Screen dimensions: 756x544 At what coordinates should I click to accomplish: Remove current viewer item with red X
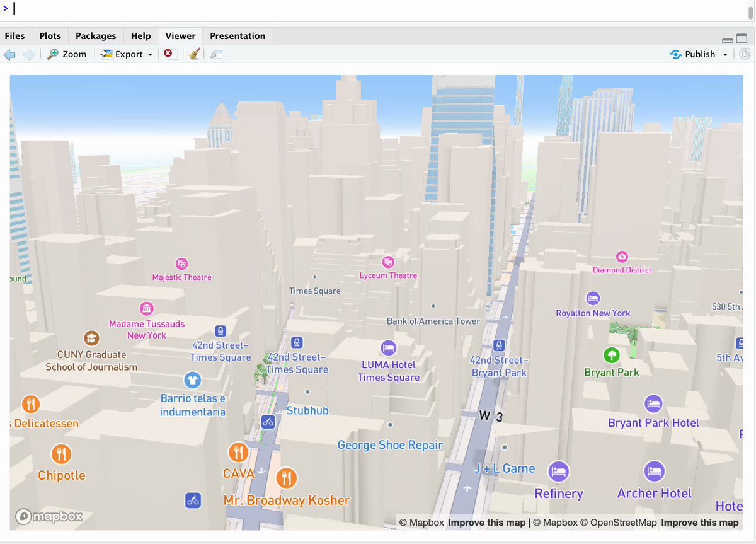point(168,54)
